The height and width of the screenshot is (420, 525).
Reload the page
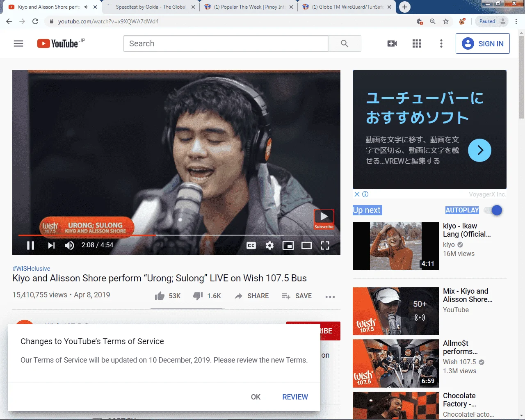[35, 21]
